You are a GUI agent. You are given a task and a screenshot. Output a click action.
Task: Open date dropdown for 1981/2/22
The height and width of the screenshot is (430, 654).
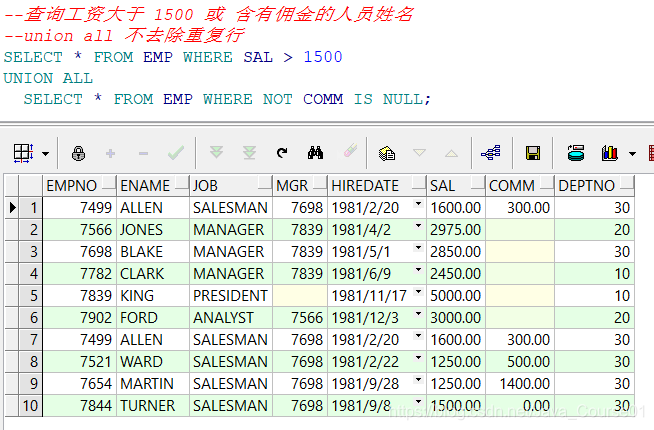point(418,358)
